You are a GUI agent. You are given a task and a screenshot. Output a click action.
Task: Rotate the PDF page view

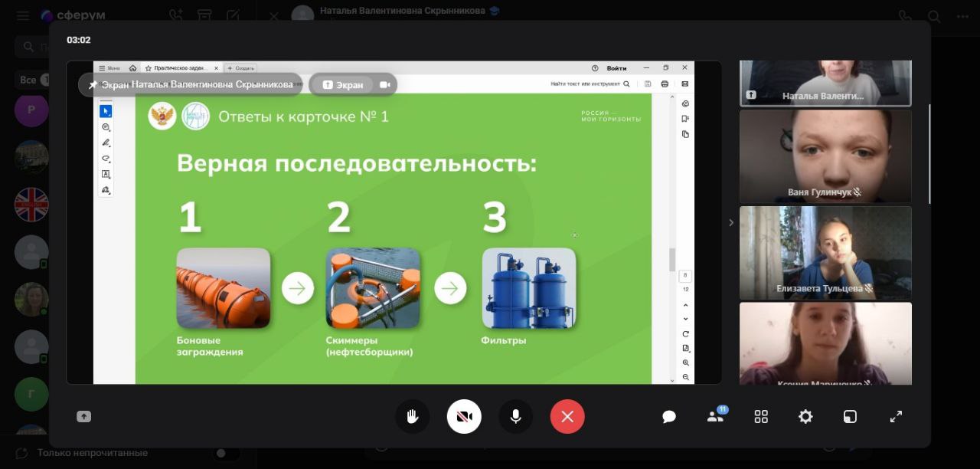pyautogui.click(x=685, y=333)
